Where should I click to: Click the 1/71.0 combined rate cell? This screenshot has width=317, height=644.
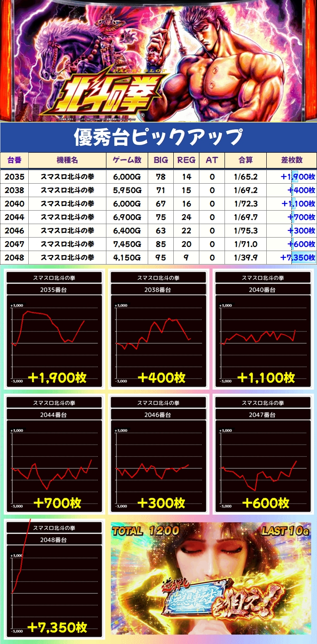coord(246,244)
